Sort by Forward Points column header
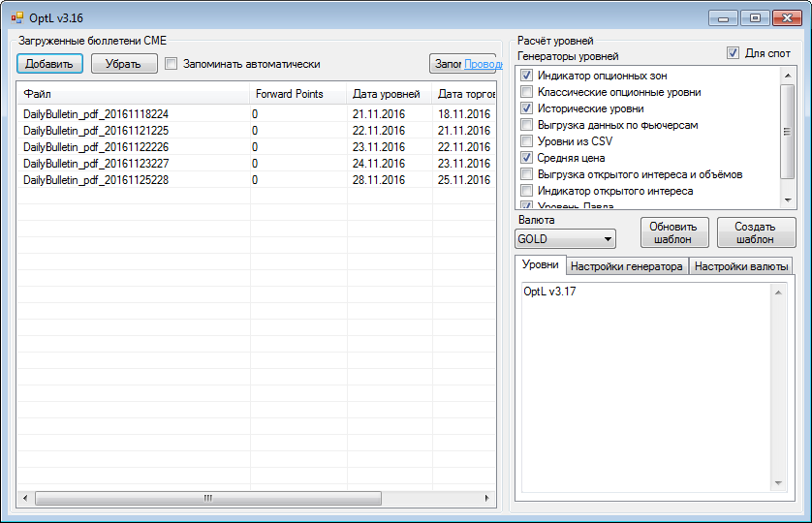This screenshot has height=523, width=812. (x=289, y=94)
